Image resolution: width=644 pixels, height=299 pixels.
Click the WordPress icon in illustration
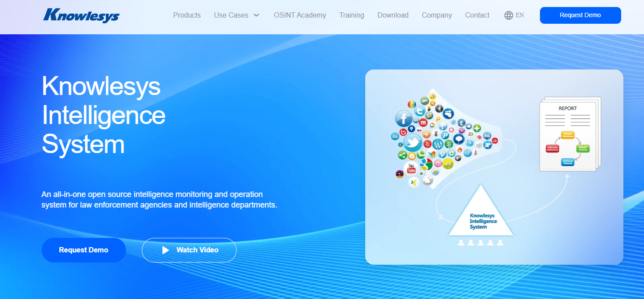[438, 144]
